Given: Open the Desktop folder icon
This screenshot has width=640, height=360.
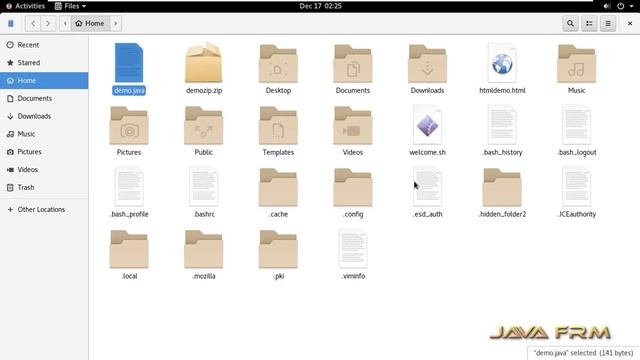Looking at the screenshot, I should pyautogui.click(x=278, y=64).
